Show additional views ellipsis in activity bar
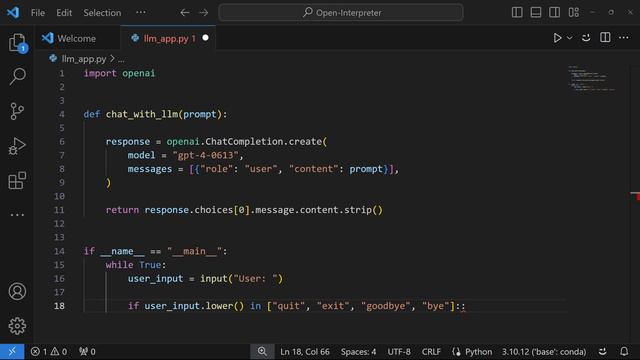This screenshot has height=360, width=640. point(17,215)
